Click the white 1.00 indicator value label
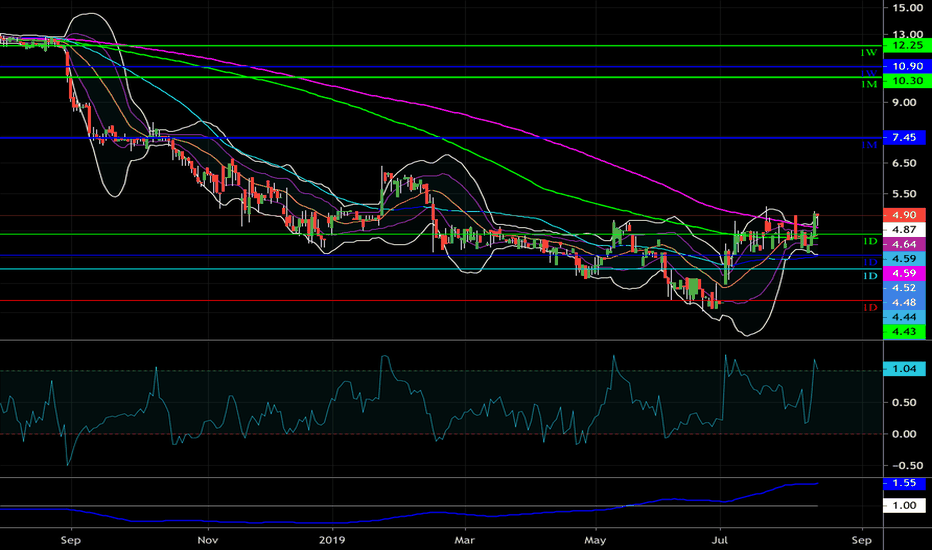932x550 pixels. [904, 505]
